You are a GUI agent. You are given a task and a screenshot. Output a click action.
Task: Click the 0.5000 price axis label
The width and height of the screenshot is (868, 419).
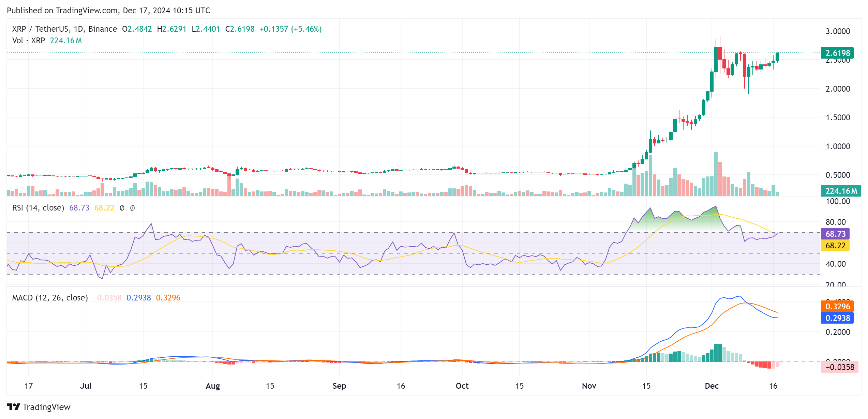pyautogui.click(x=838, y=175)
